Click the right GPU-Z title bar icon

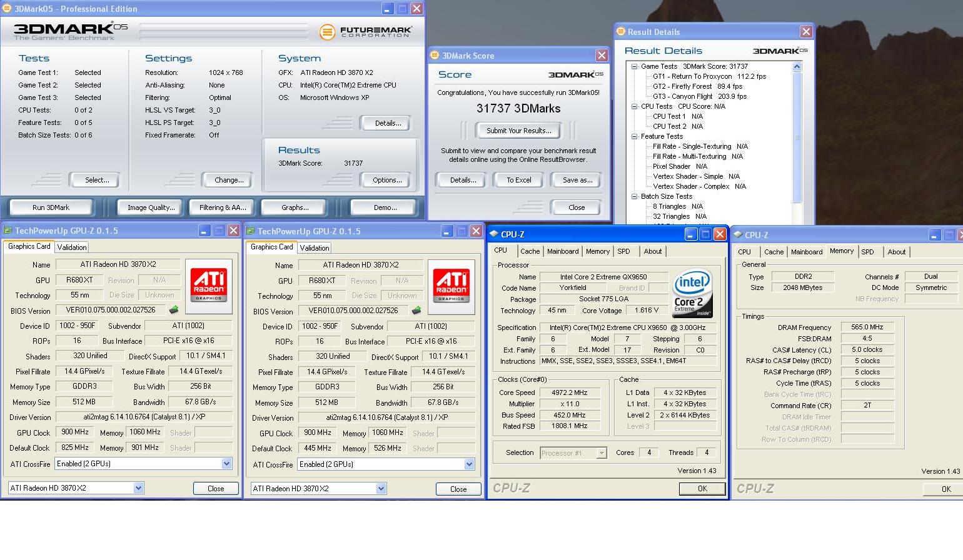(x=250, y=231)
